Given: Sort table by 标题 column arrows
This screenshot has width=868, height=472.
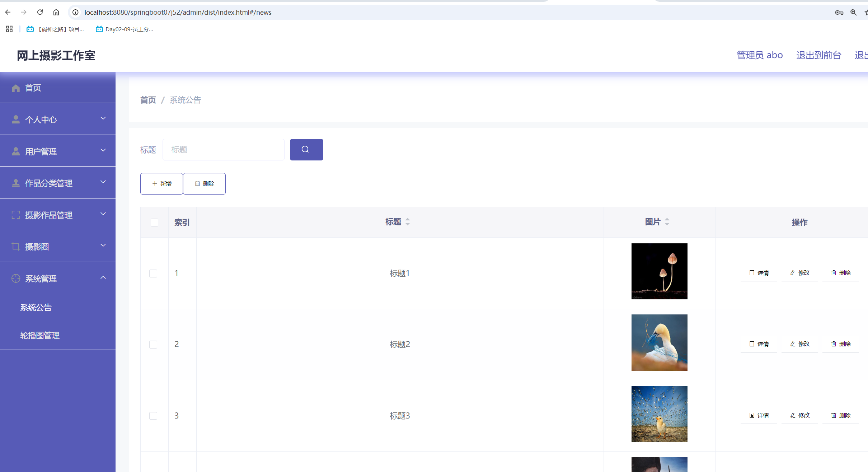Looking at the screenshot, I should [x=408, y=222].
